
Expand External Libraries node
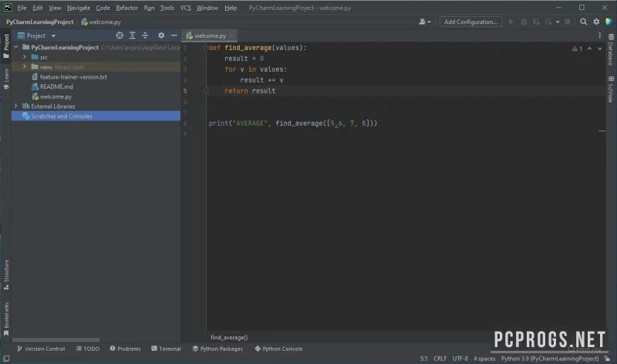click(x=16, y=106)
